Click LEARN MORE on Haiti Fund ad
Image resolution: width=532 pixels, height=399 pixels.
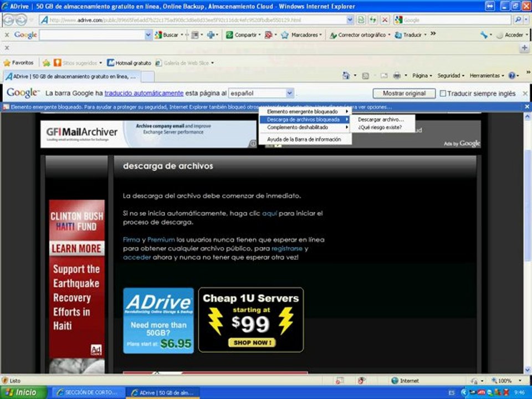[76, 248]
